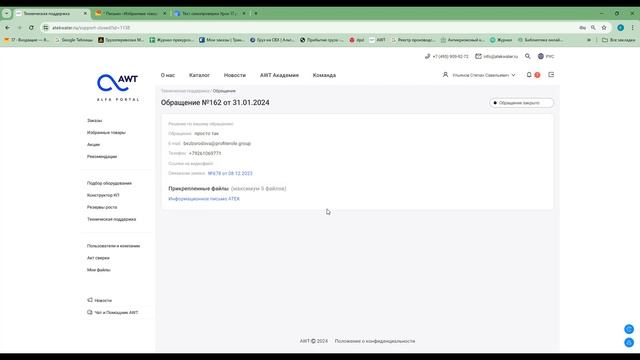Open the AWT Академия menu item
This screenshot has height=360, width=640.
[x=279, y=75]
